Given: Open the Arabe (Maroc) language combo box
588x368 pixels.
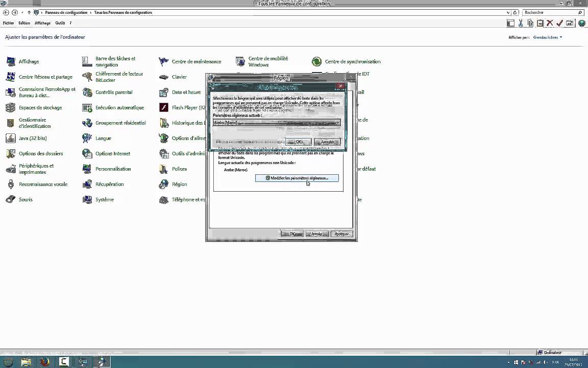Looking at the screenshot, I should (277, 123).
